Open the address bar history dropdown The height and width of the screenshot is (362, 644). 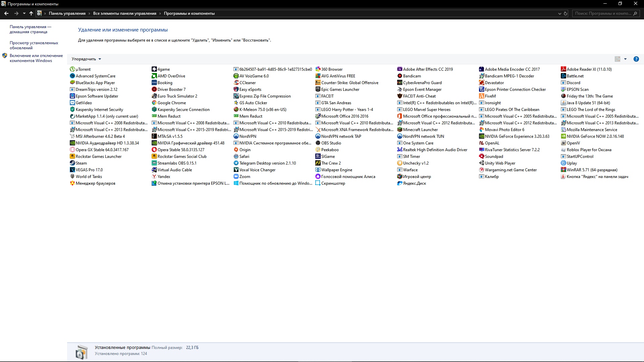tap(559, 14)
